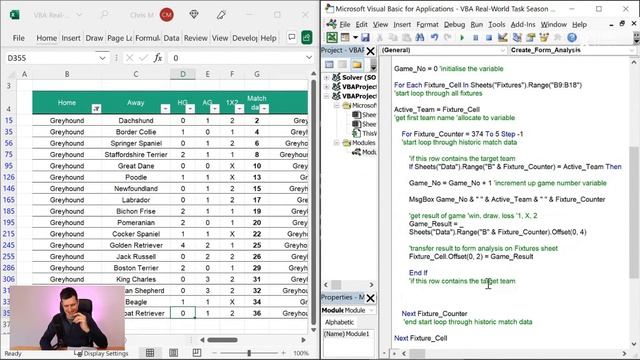Open Properties Window icon in VBA toolbar

tap(530, 38)
